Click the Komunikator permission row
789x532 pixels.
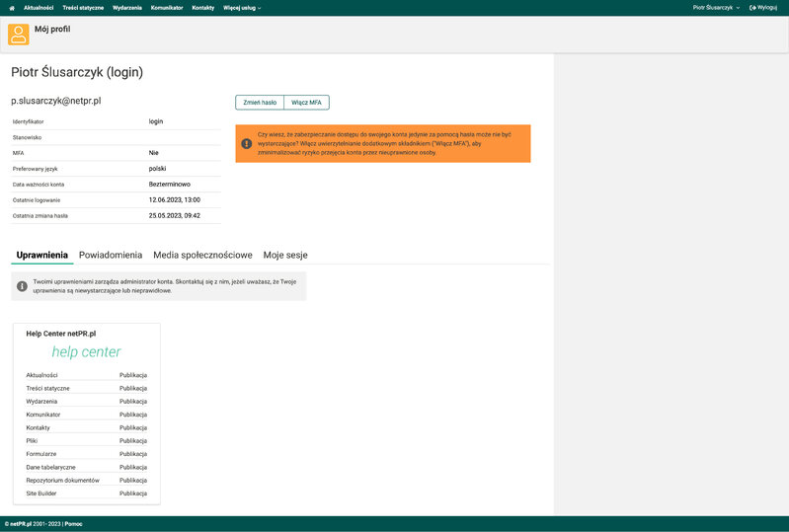(87, 415)
